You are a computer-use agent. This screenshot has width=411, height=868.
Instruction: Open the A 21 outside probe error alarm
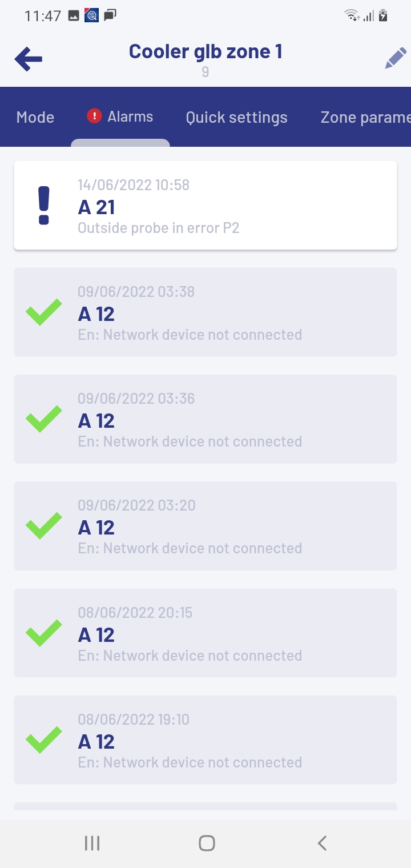[x=205, y=206]
